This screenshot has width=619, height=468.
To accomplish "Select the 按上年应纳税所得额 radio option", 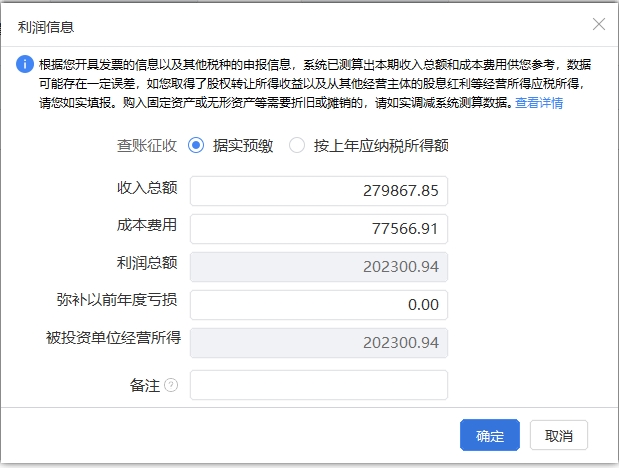I will click(x=297, y=145).
